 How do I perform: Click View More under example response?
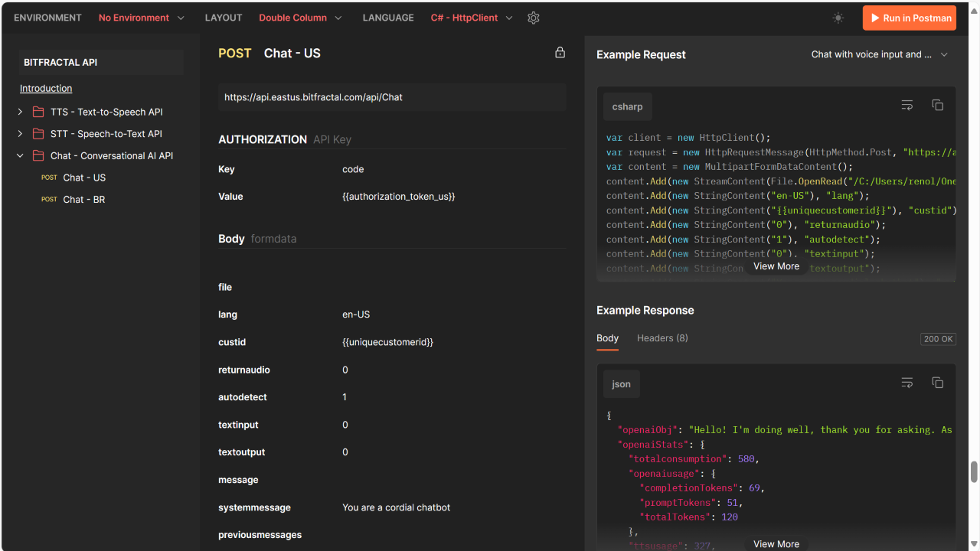pyautogui.click(x=776, y=544)
